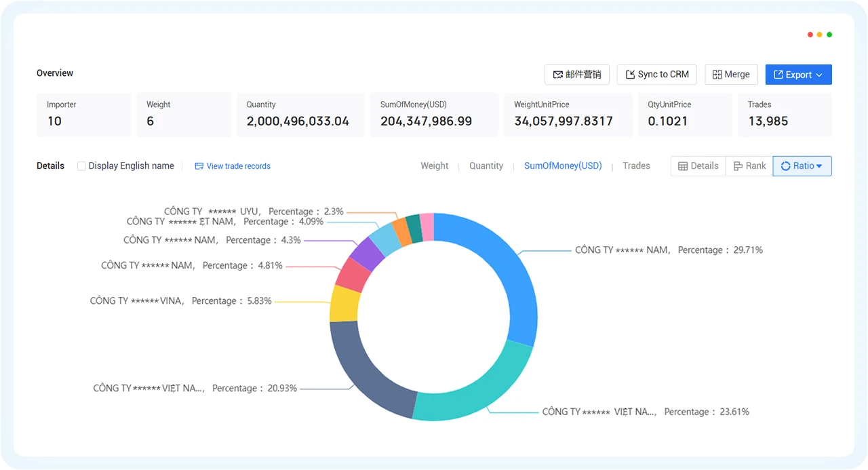Click the Sync to CRM icon
Viewport: 868px width, 470px height.
click(x=630, y=75)
